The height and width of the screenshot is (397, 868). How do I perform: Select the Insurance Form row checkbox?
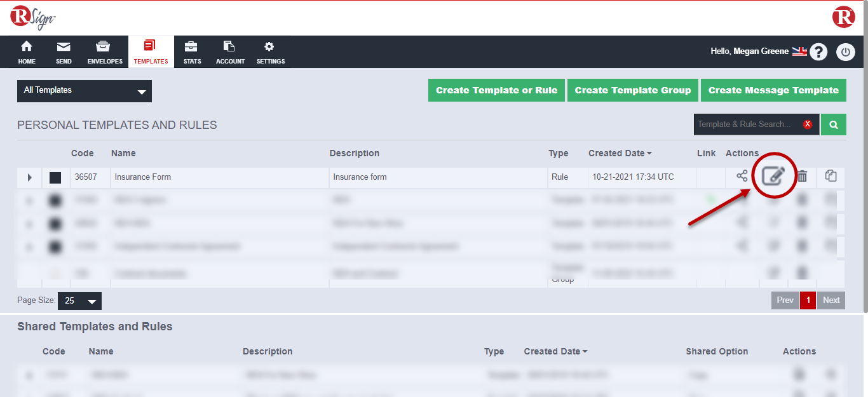(x=55, y=178)
